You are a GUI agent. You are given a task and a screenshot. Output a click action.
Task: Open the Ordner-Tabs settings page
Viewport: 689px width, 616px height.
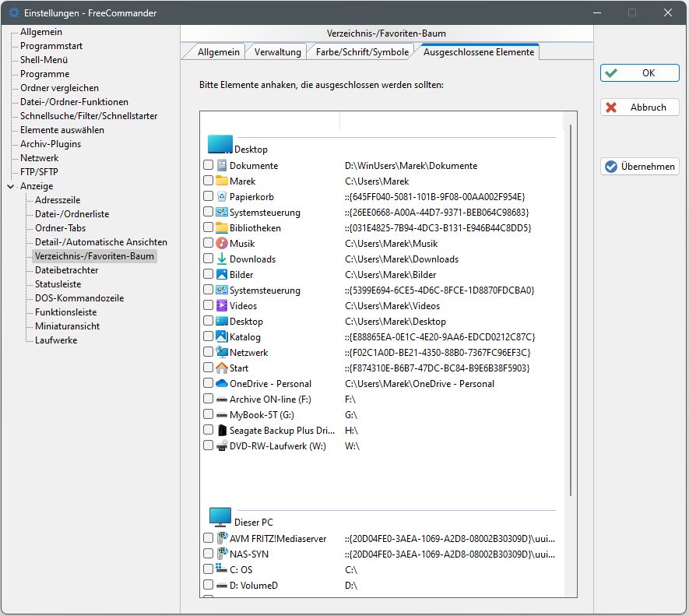[x=61, y=228]
